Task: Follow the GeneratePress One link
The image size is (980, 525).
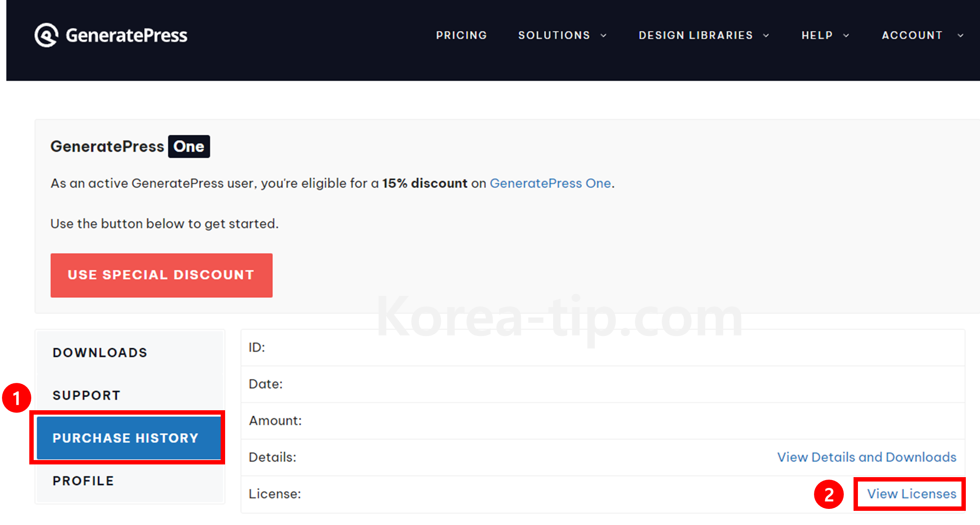Action: click(550, 183)
